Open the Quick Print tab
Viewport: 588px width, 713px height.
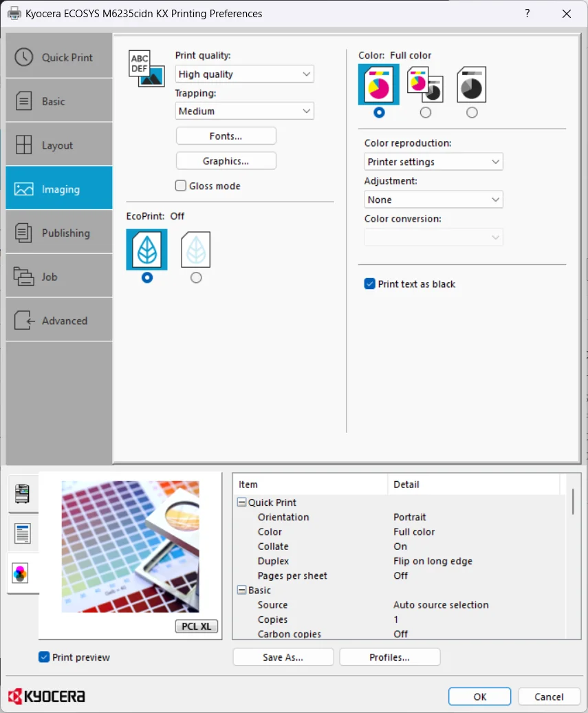pos(59,57)
